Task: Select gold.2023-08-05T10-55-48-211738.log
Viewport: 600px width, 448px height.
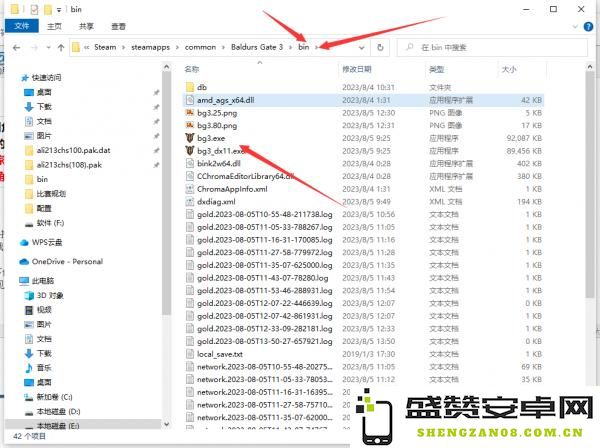Action: pos(264,214)
